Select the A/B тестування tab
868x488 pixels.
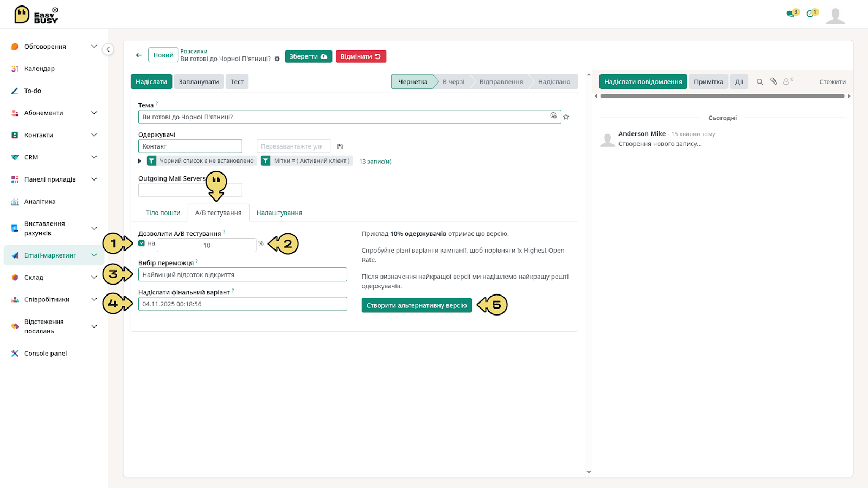[218, 213]
